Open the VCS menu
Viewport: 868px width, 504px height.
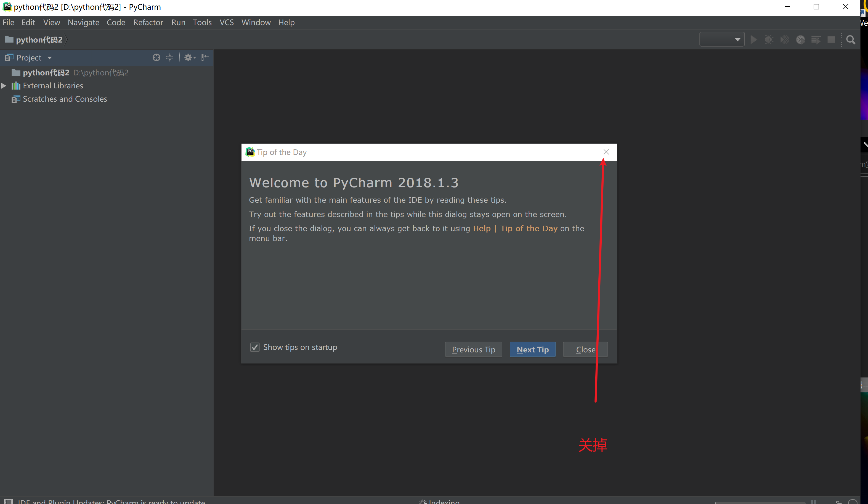(x=227, y=22)
